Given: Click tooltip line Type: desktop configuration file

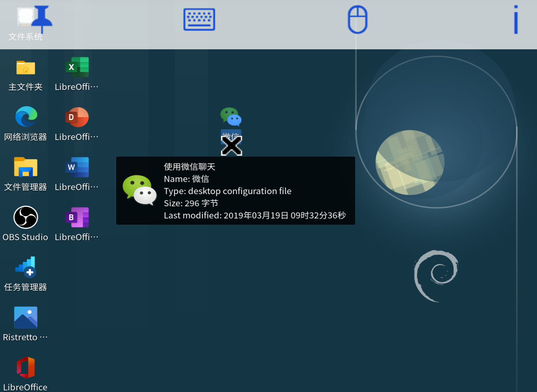Looking at the screenshot, I should [228, 191].
